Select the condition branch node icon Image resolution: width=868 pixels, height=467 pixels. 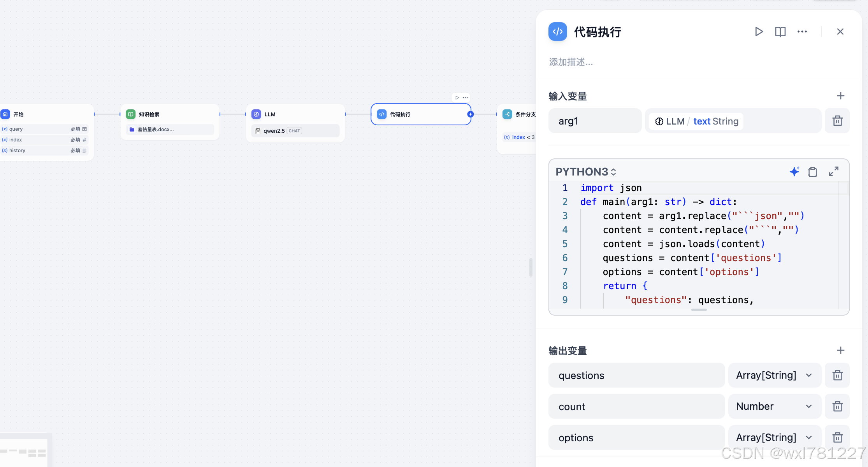pos(507,114)
